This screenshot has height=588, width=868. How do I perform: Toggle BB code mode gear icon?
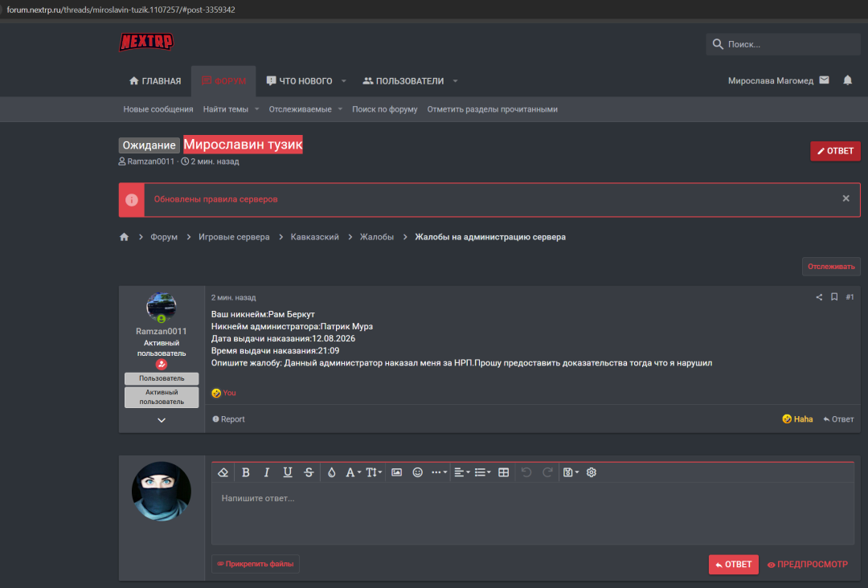coord(592,472)
